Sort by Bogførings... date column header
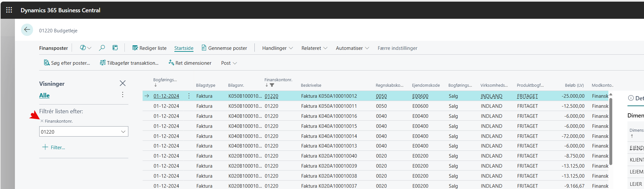Screen dimensions: 644x189 tap(165, 80)
